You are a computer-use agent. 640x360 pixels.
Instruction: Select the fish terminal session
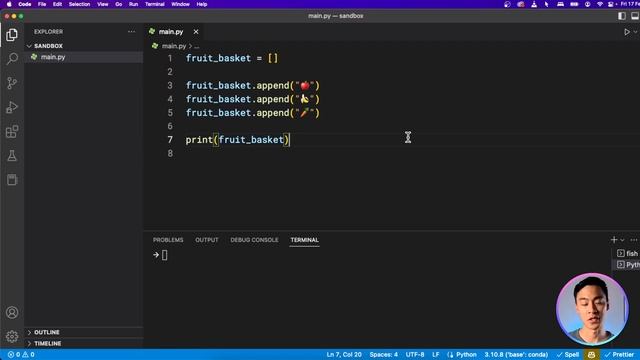coord(628,253)
